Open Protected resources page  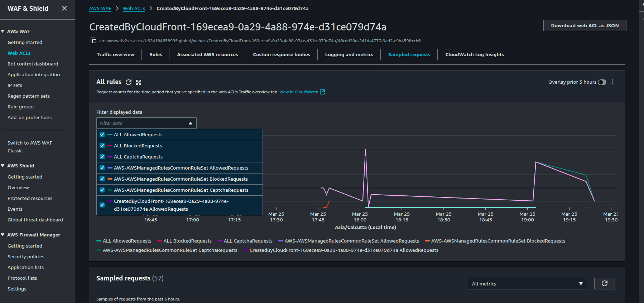30,198
